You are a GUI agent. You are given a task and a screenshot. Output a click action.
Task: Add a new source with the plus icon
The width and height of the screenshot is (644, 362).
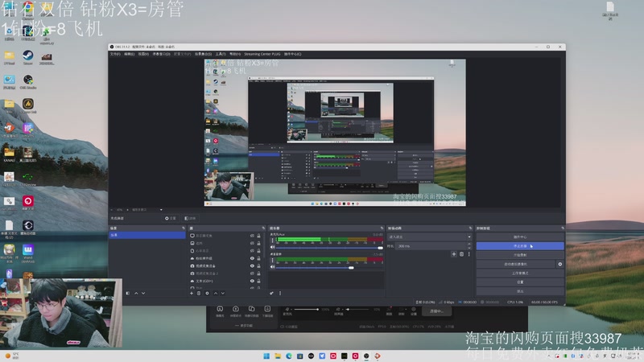click(x=192, y=294)
